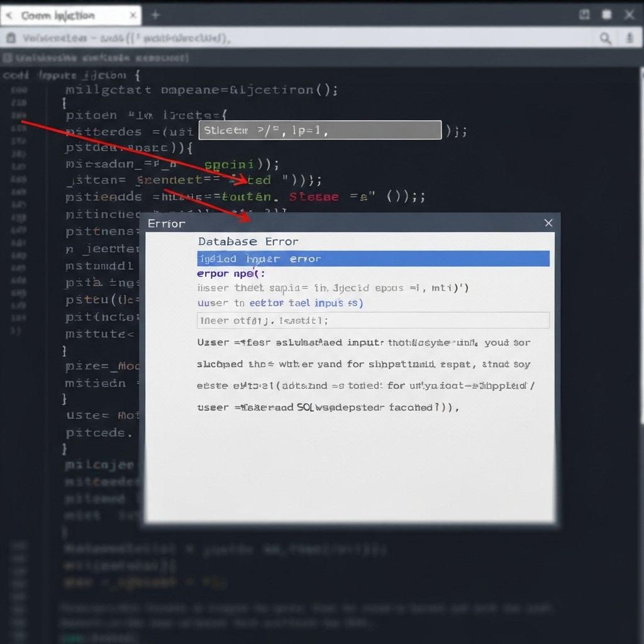Click the blue link text below the error details
The image size is (644, 644).
point(280,303)
